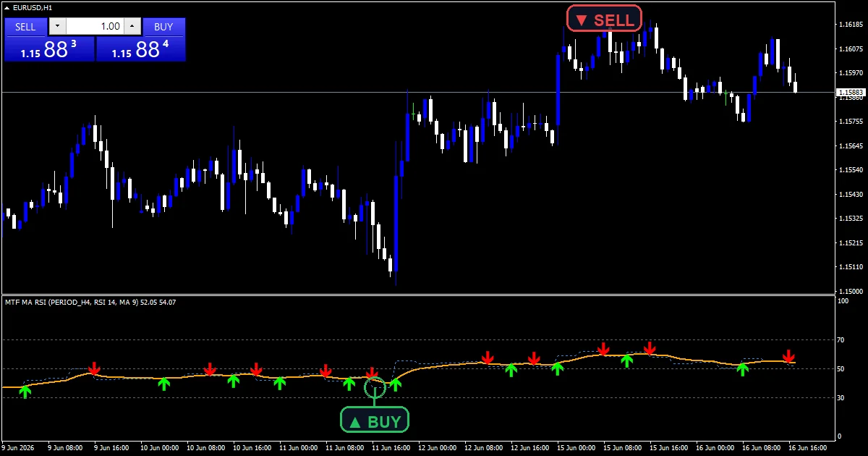Screen dimensions: 868x456
Task: Click the 1.15755 price scale label
Action: pyautogui.click(x=851, y=122)
